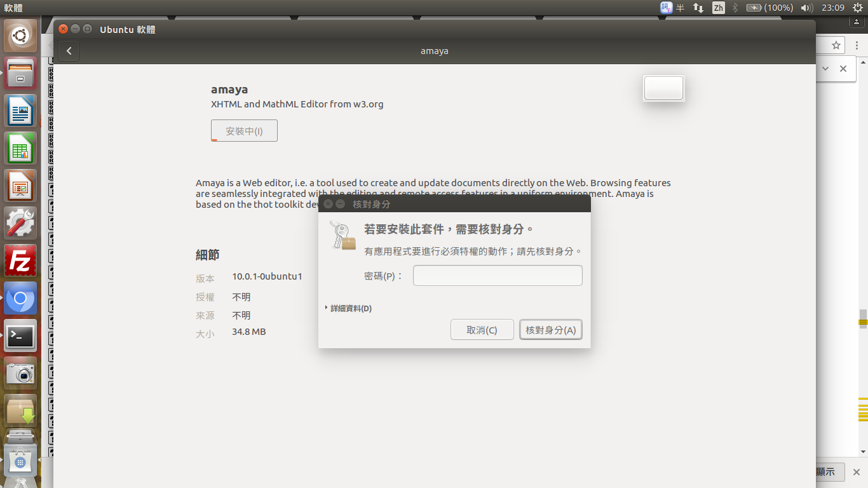
Task: Close Chromium bottom download bar X
Action: point(856,472)
